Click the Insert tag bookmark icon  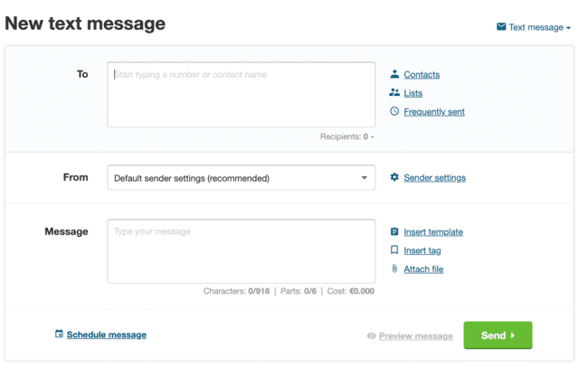[x=394, y=250]
